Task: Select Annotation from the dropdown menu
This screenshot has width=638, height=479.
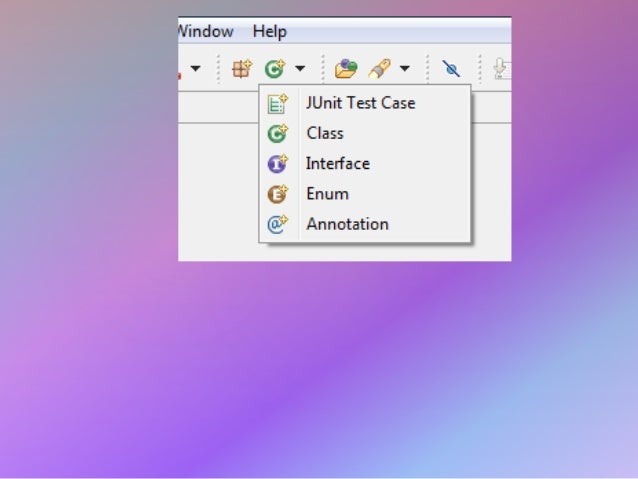Action: [365, 224]
